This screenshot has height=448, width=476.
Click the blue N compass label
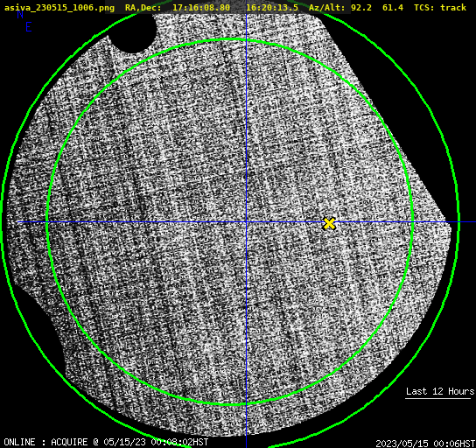coord(20,14)
